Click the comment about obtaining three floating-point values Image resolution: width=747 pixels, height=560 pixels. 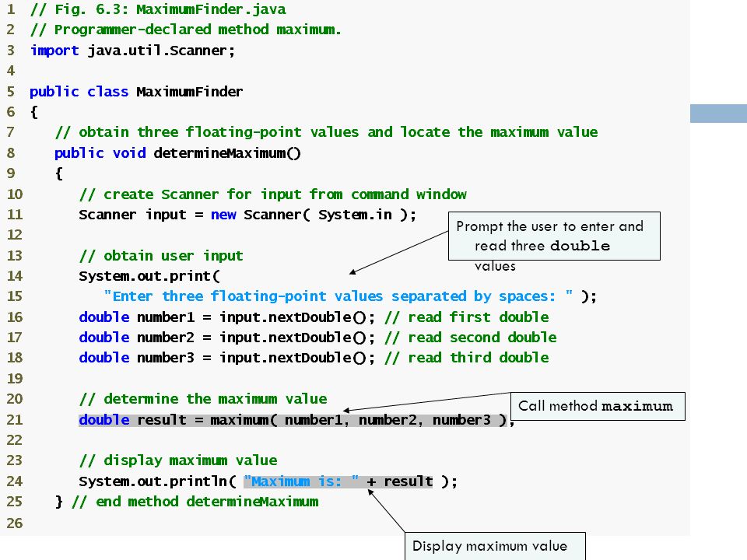tap(326, 132)
